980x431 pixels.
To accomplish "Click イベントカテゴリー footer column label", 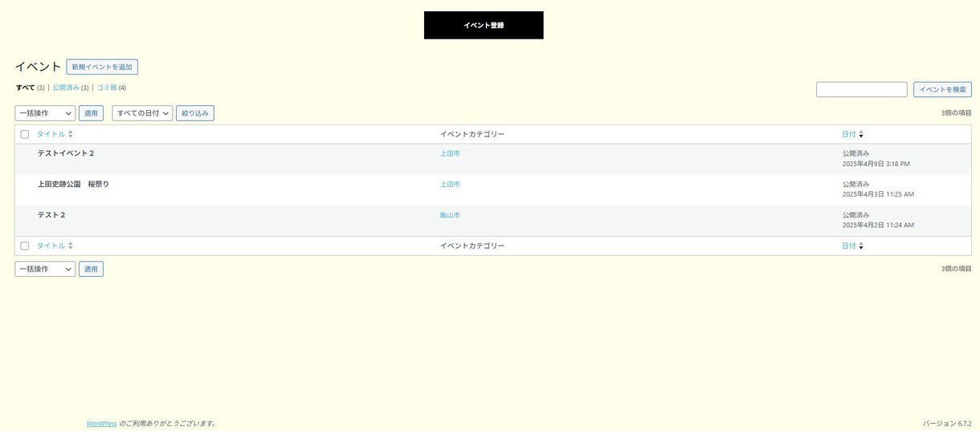I will point(472,246).
